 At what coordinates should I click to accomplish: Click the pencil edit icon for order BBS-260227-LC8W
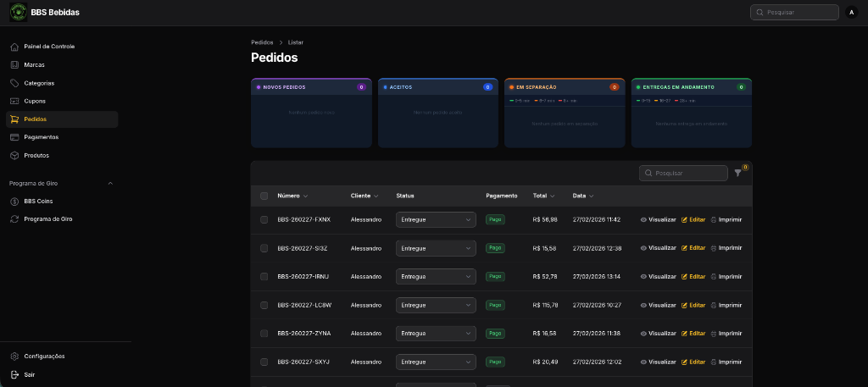684,305
